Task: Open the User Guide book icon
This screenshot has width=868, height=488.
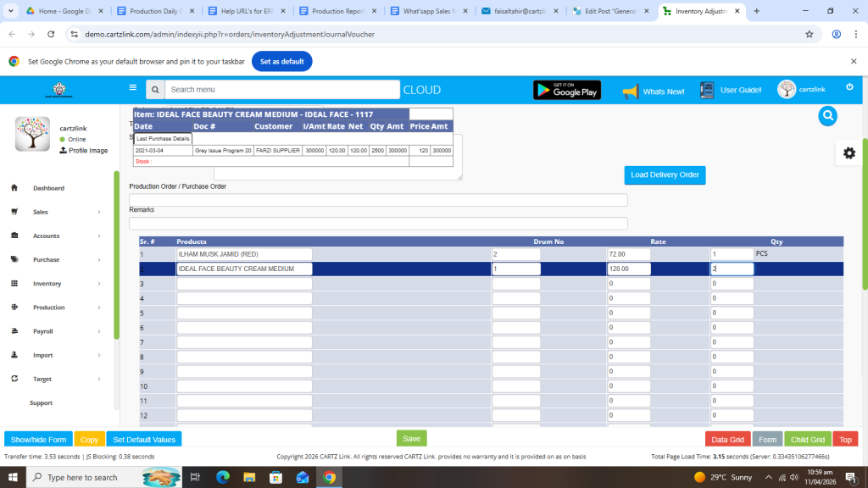Action: click(x=731, y=91)
